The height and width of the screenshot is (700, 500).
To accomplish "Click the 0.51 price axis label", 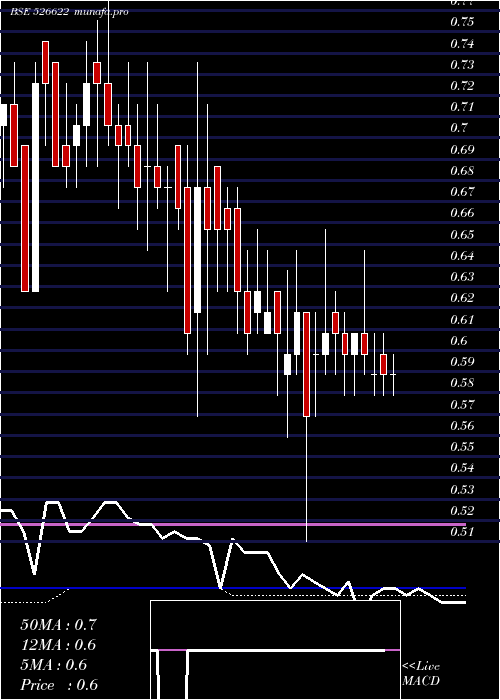I will (462, 532).
